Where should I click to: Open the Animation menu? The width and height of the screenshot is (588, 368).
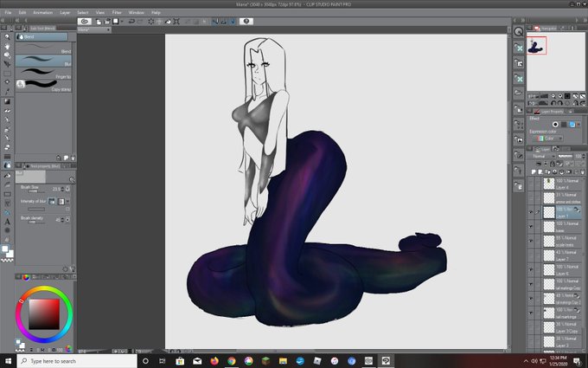[42, 12]
